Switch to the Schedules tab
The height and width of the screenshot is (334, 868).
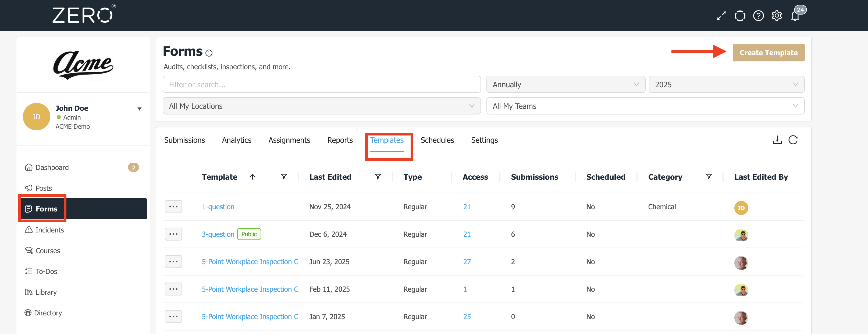point(437,140)
